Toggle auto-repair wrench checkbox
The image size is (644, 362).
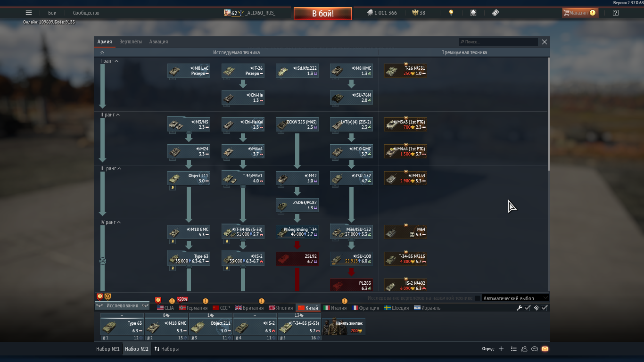coord(528,308)
